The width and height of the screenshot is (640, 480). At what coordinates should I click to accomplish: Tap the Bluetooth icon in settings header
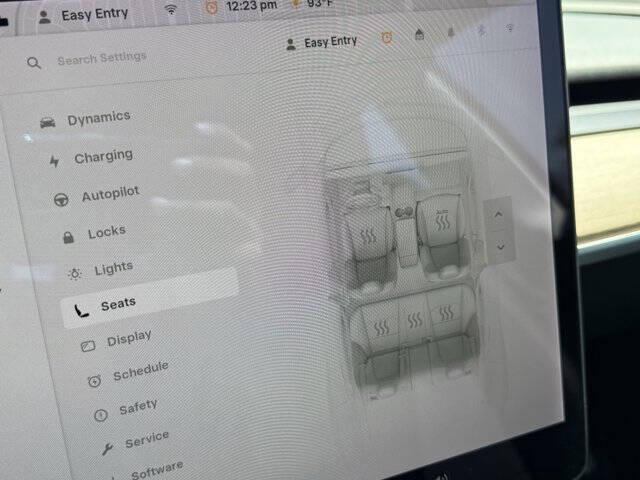[x=482, y=31]
